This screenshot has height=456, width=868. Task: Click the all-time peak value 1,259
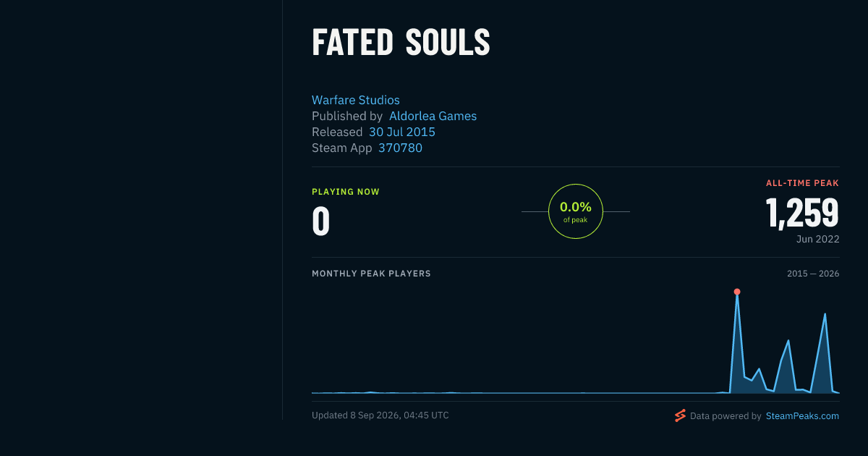(802, 212)
